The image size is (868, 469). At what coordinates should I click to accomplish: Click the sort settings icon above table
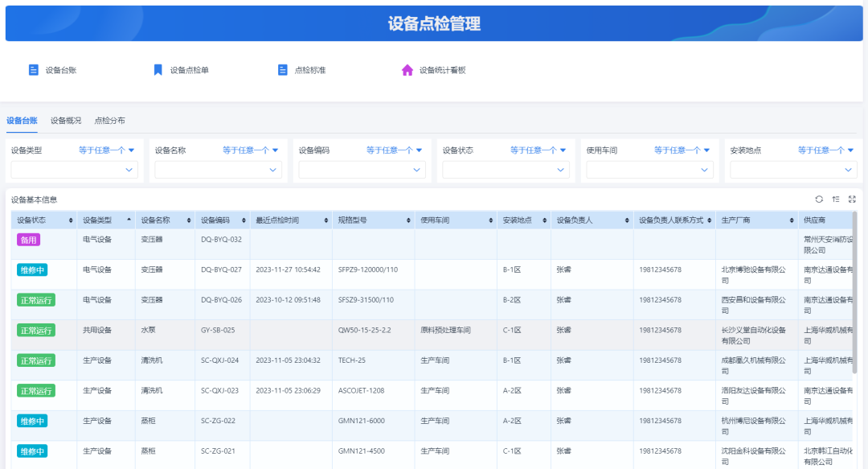tap(836, 199)
